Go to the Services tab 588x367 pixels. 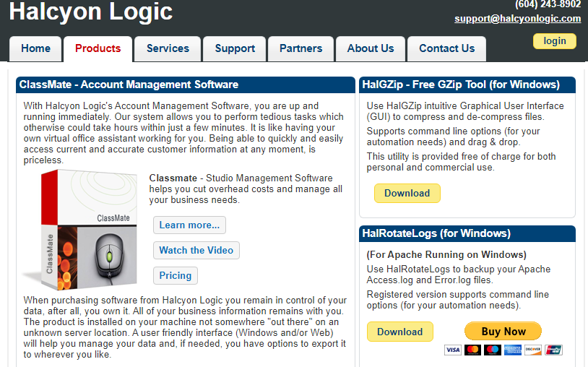click(x=168, y=48)
